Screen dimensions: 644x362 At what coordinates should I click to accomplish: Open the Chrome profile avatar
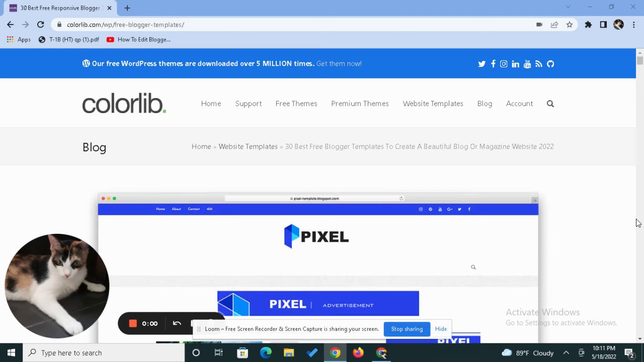619,25
